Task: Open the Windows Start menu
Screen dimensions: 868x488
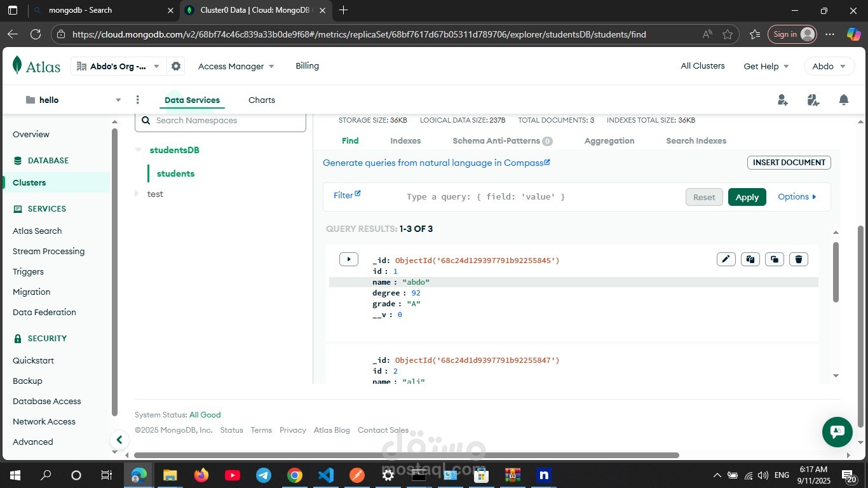Action: click(x=15, y=475)
